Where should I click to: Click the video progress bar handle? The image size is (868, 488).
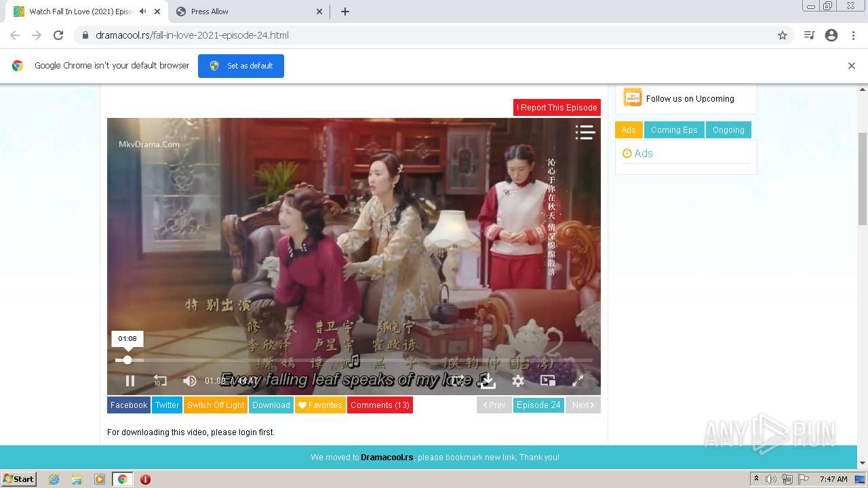point(127,360)
